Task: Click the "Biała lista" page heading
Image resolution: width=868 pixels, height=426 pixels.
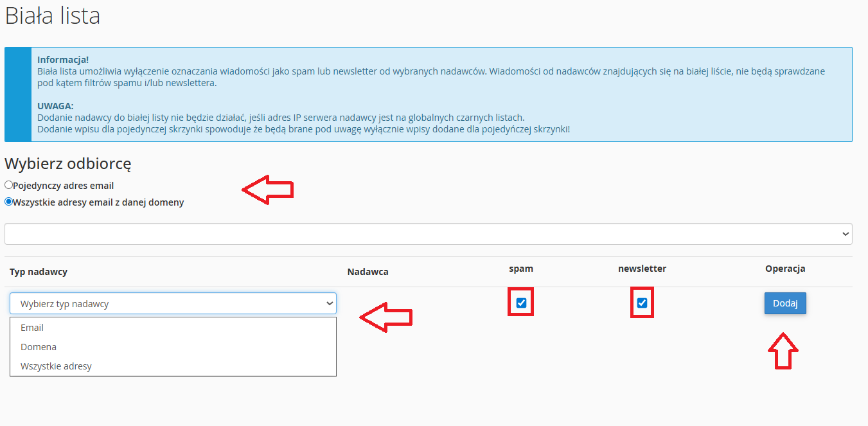Action: coord(53,16)
